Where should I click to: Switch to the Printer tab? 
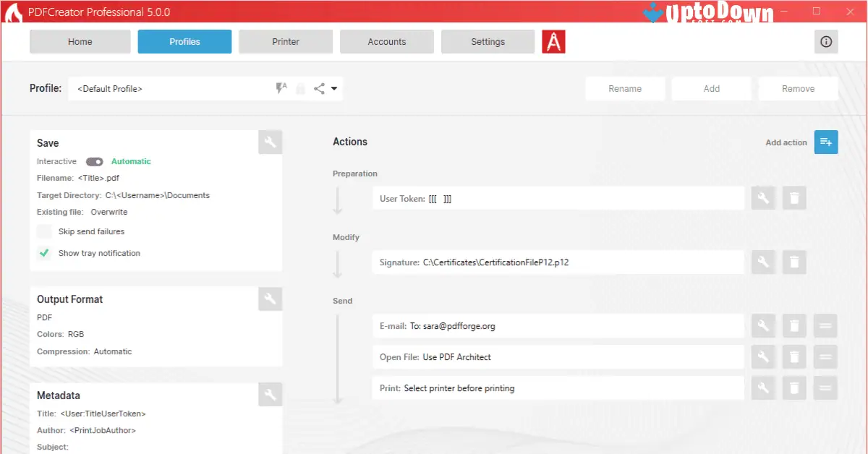click(285, 41)
